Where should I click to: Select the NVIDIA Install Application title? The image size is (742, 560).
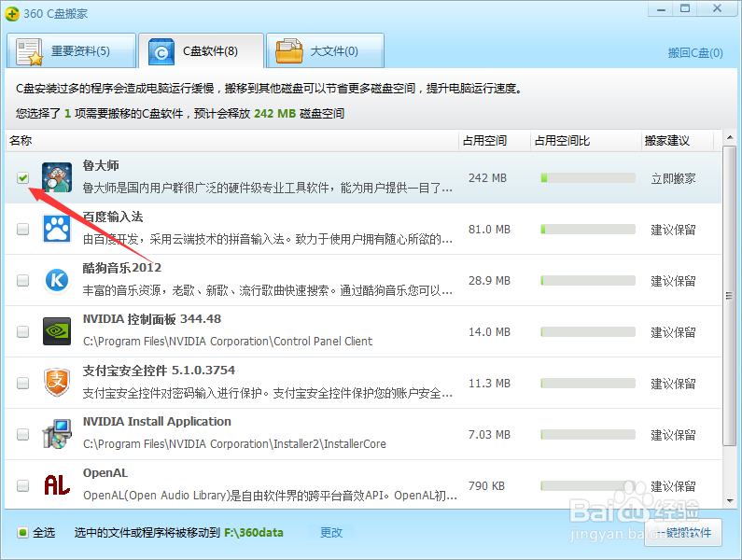pos(157,421)
